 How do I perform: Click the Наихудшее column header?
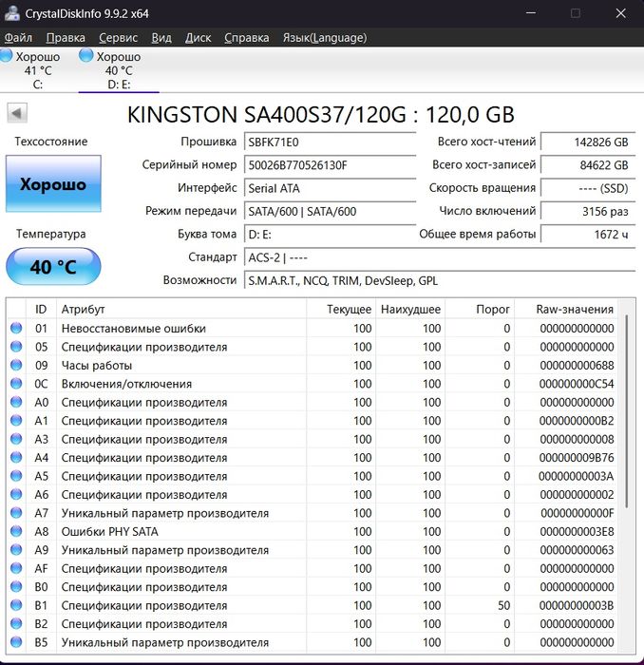coord(410,309)
